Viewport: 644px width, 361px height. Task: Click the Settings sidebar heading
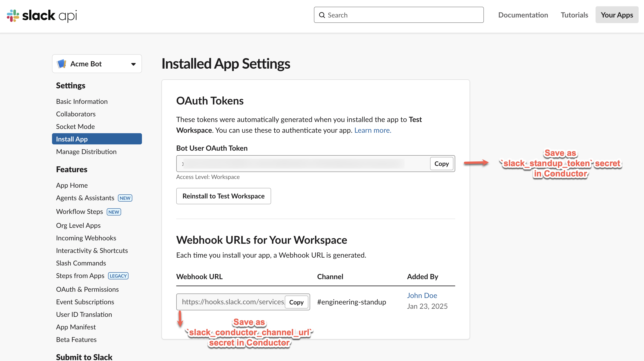click(70, 85)
